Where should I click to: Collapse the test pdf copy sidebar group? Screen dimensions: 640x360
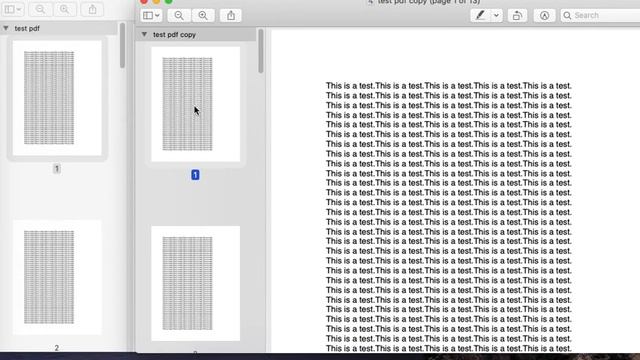[x=144, y=35]
